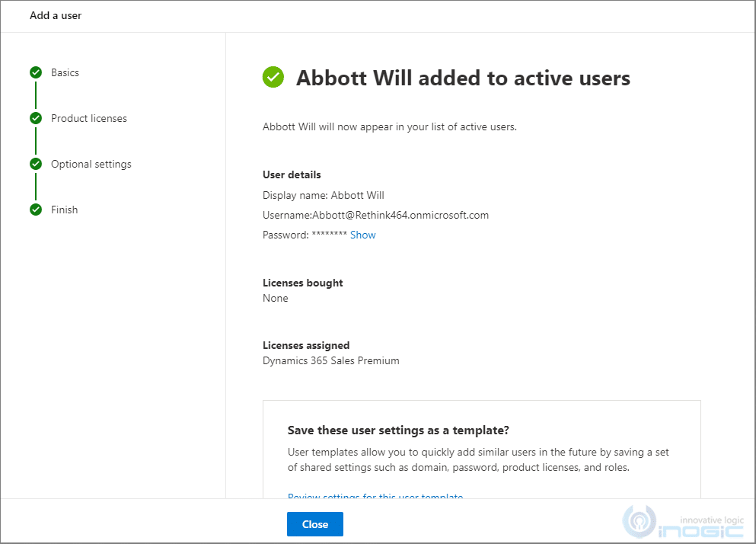Click the Product licenses step checkmark icon
Image resolution: width=756 pixels, height=544 pixels.
(36, 118)
